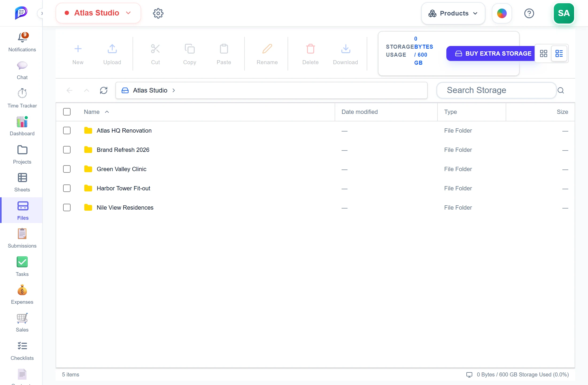
Task: Open Tasks from sidebar
Action: point(22,266)
